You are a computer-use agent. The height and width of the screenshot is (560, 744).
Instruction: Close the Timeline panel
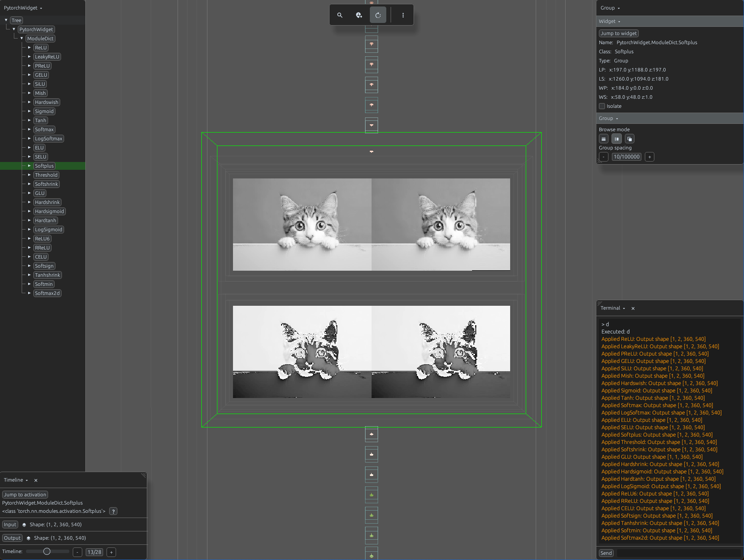(36, 480)
